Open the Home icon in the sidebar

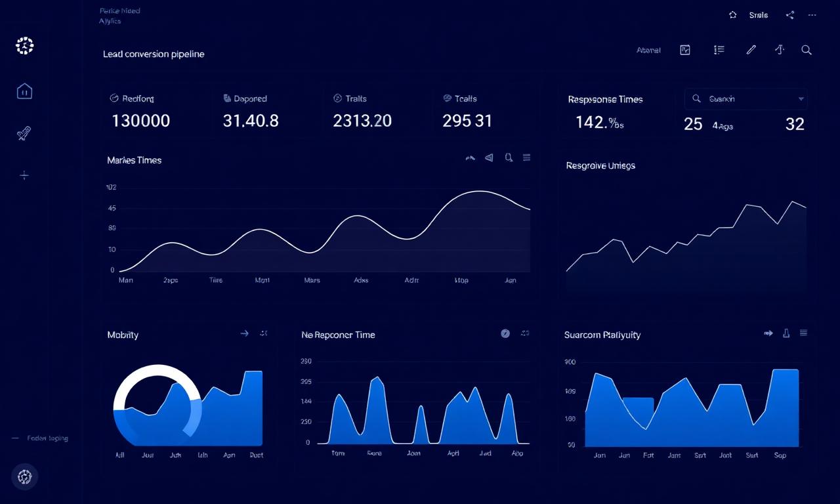(x=24, y=91)
